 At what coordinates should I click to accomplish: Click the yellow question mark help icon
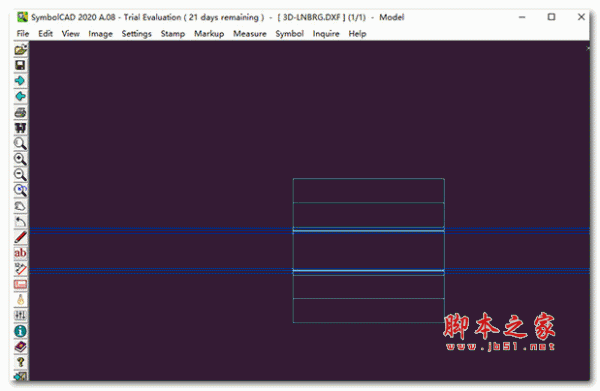(x=21, y=363)
